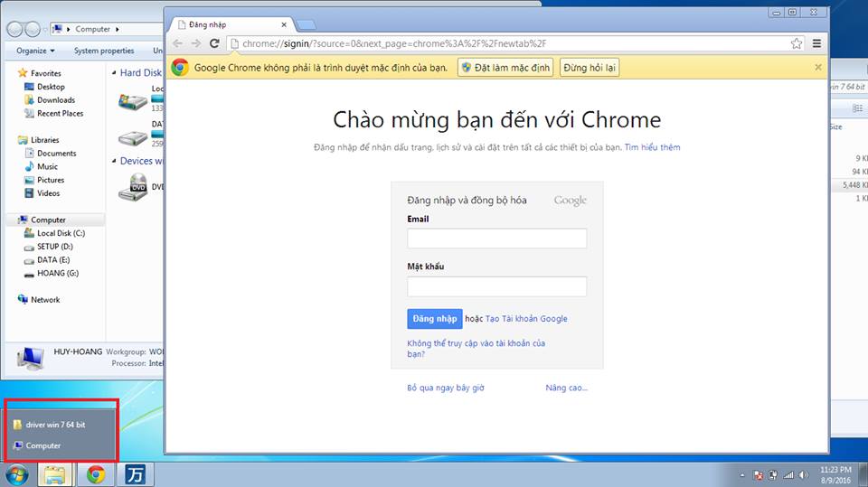The height and width of the screenshot is (487, 868).
Task: Click Đừng hỏi lại button
Action: 589,68
